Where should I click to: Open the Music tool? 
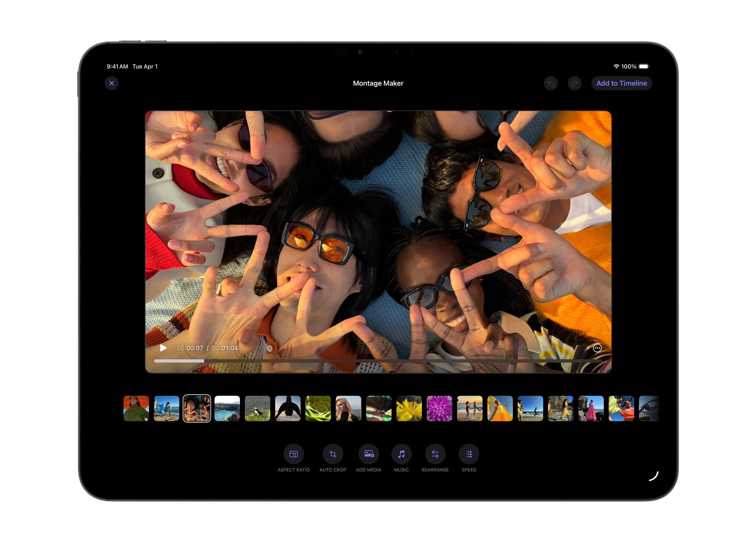pos(401,454)
